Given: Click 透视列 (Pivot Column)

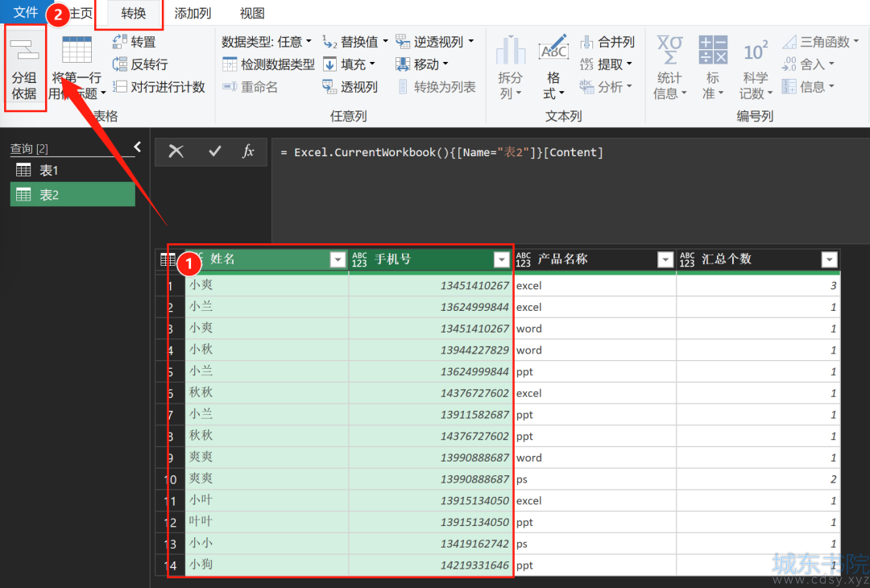Looking at the screenshot, I should coord(350,86).
